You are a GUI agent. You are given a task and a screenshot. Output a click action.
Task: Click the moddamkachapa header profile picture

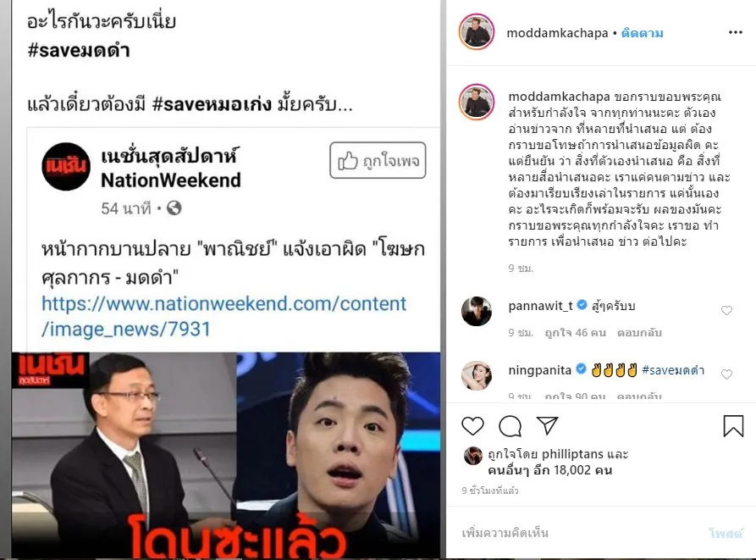point(477,32)
